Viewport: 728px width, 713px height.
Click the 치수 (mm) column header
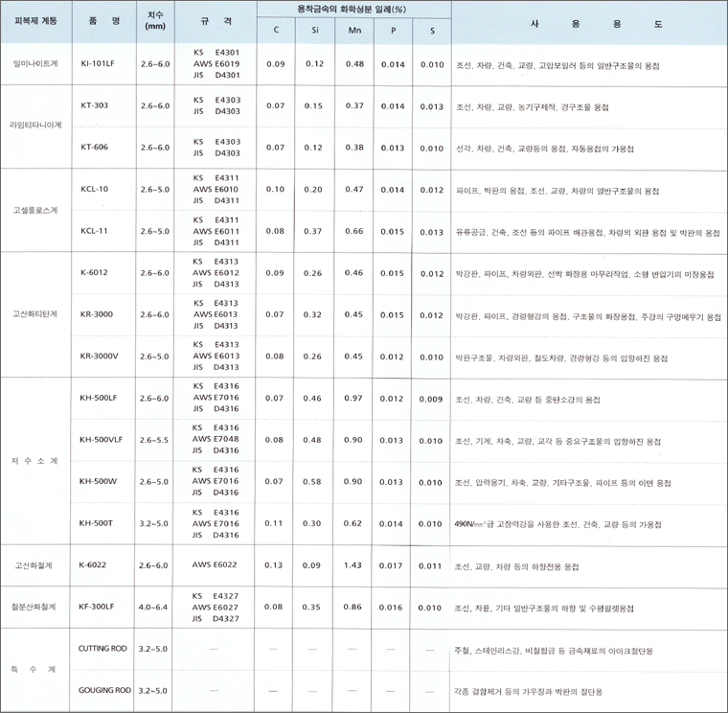(x=155, y=21)
